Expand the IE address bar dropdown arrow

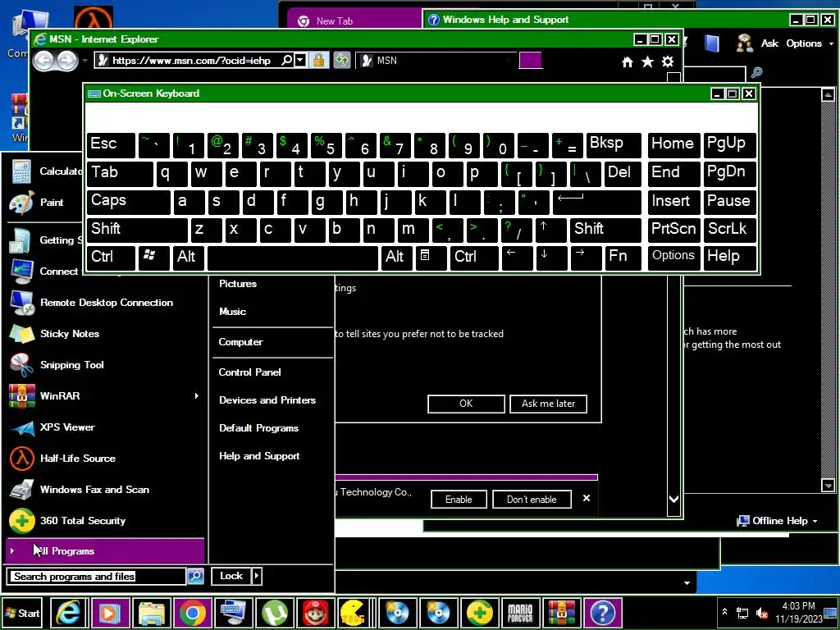tap(300, 60)
